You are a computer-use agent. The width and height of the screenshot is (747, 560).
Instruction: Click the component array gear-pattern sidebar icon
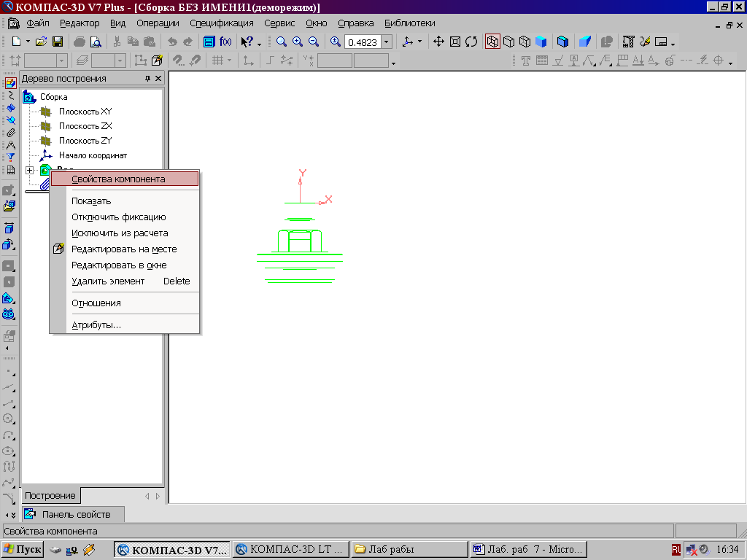pyautogui.click(x=9, y=314)
